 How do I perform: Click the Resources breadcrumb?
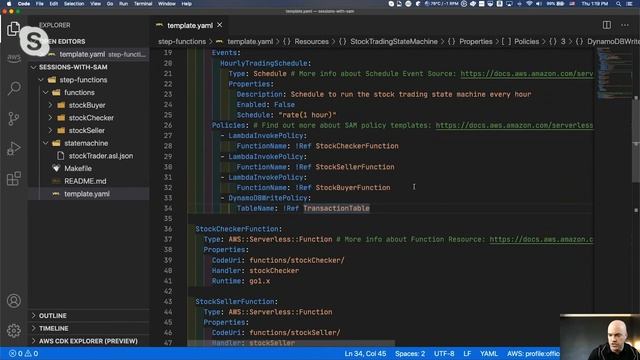pyautogui.click(x=311, y=42)
